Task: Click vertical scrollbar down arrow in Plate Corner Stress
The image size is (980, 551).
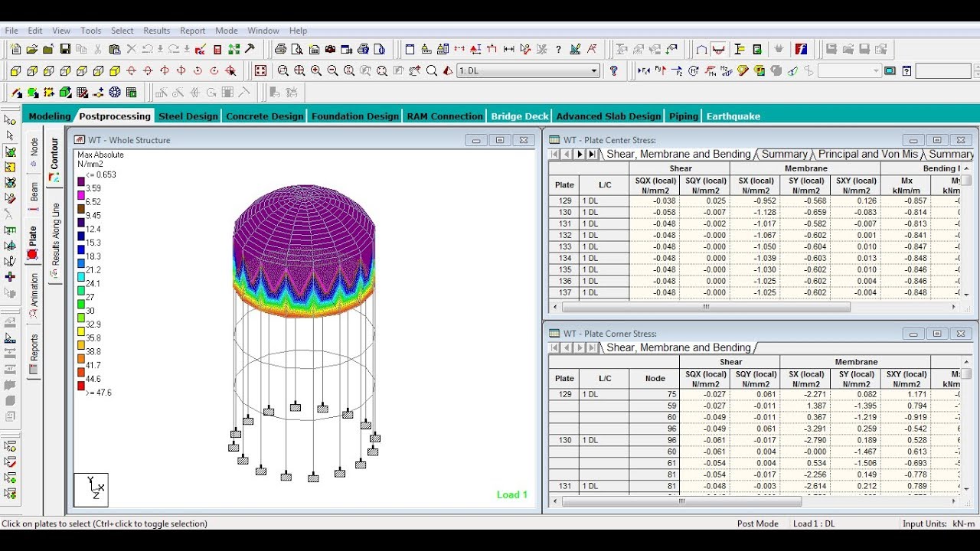Action: coord(966,488)
